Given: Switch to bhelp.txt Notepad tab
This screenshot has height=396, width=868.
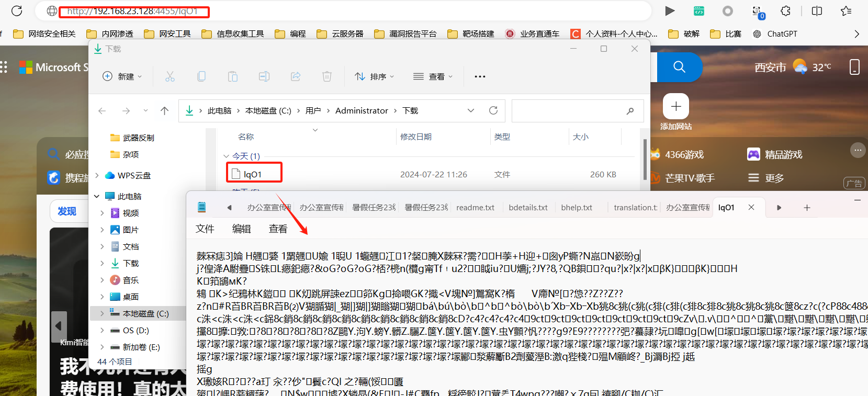Looking at the screenshot, I should click(577, 208).
